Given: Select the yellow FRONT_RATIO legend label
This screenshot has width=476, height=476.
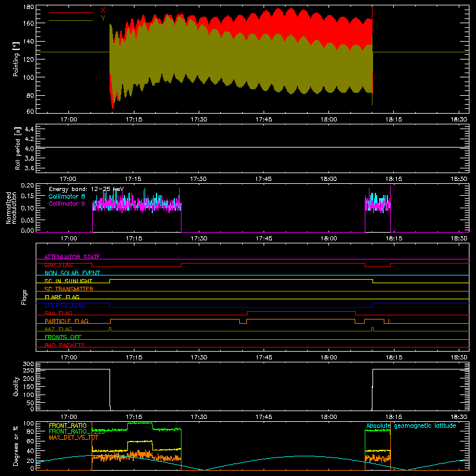Looking at the screenshot, I should pyautogui.click(x=68, y=425).
